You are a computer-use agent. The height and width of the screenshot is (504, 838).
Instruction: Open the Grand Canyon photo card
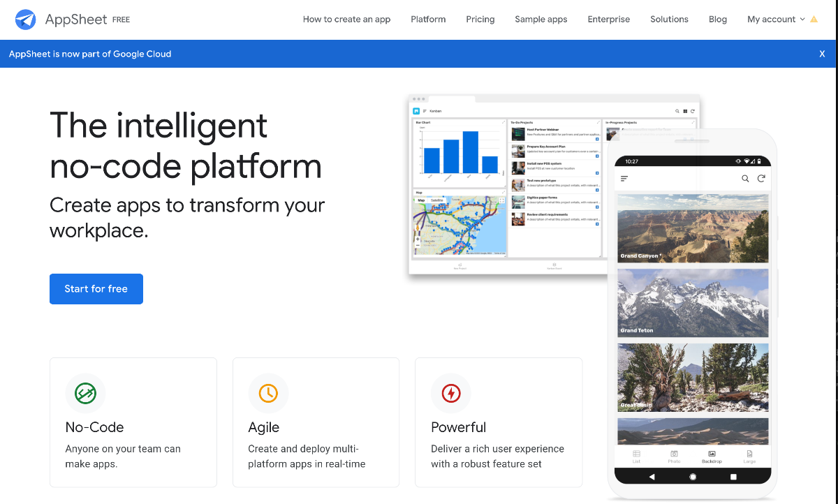point(693,228)
